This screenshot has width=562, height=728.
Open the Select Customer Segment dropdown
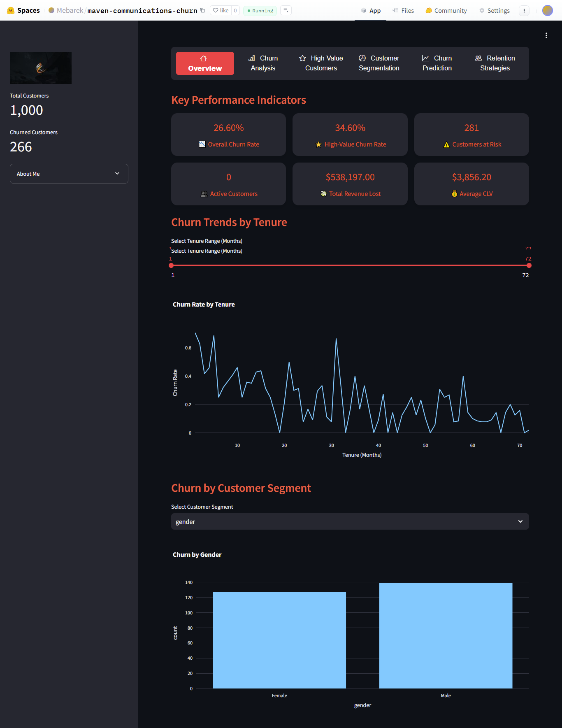[350, 521]
